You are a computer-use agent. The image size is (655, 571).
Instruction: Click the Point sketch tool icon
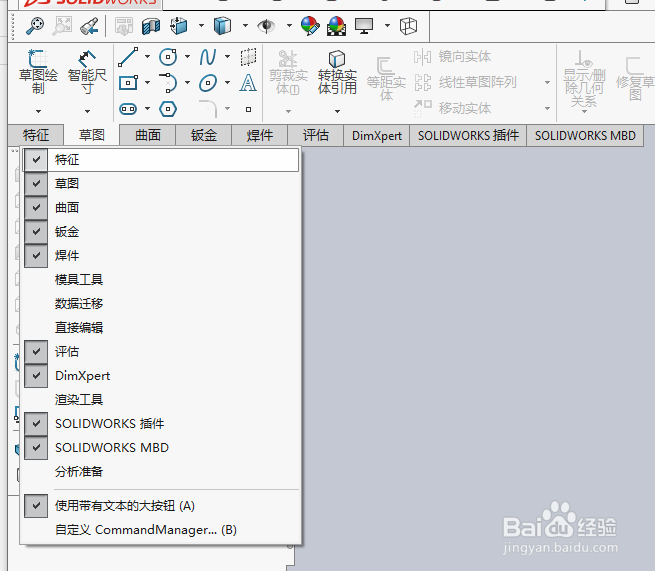click(x=248, y=109)
